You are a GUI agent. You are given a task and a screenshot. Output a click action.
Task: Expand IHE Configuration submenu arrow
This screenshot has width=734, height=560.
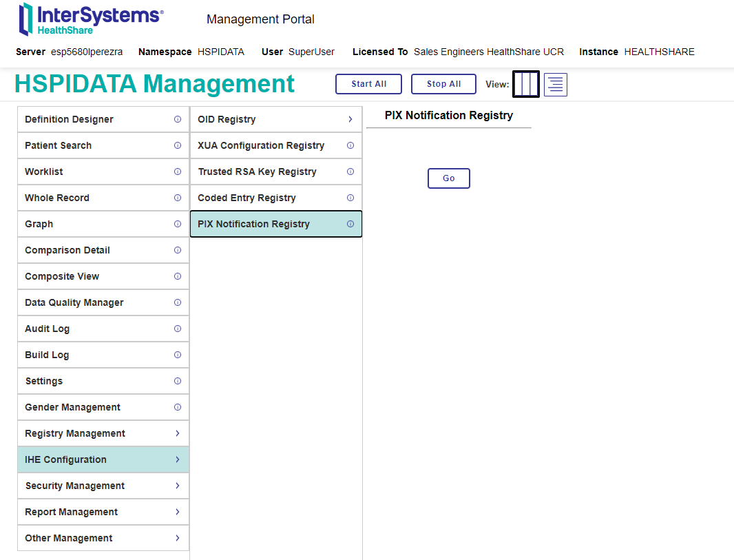click(x=178, y=460)
